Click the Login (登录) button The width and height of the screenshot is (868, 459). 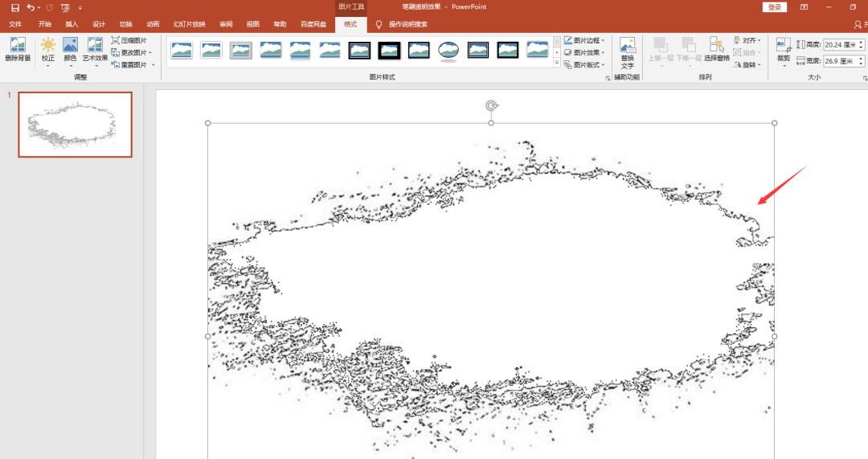775,7
